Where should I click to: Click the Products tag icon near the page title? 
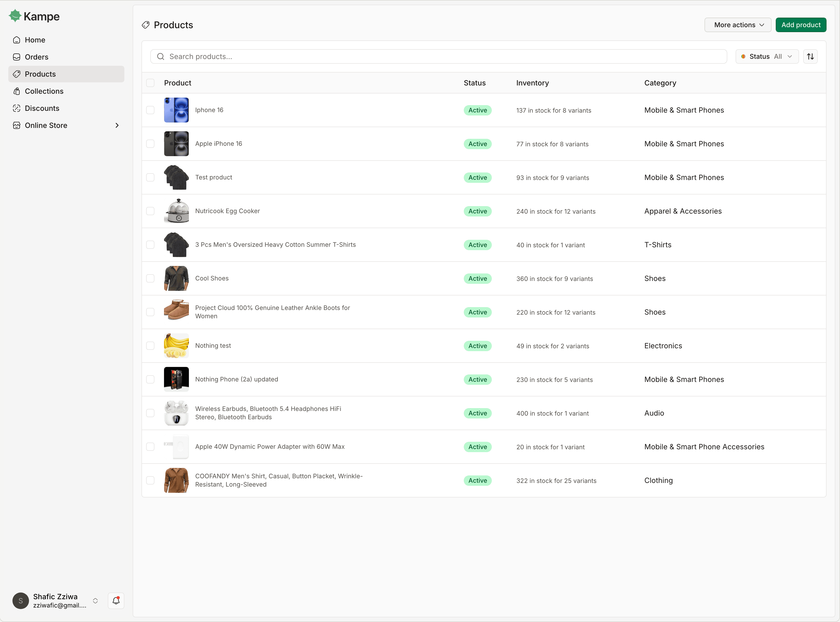coord(145,25)
